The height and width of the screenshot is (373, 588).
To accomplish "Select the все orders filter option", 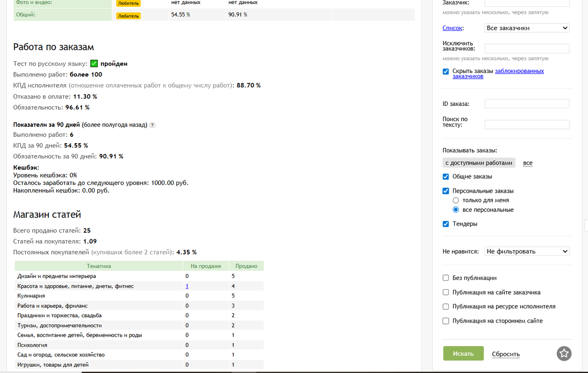I will tap(528, 163).
